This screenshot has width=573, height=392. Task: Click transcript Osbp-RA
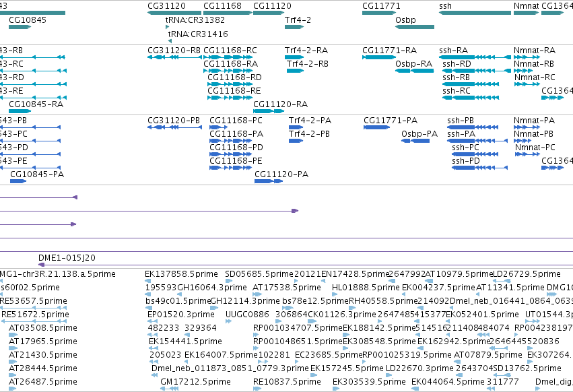413,64
